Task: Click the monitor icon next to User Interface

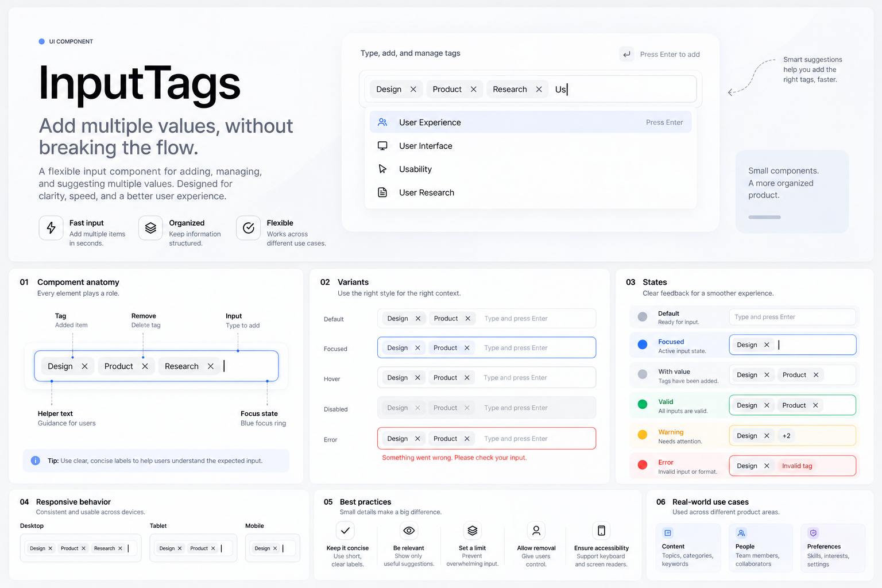Action: pos(382,146)
